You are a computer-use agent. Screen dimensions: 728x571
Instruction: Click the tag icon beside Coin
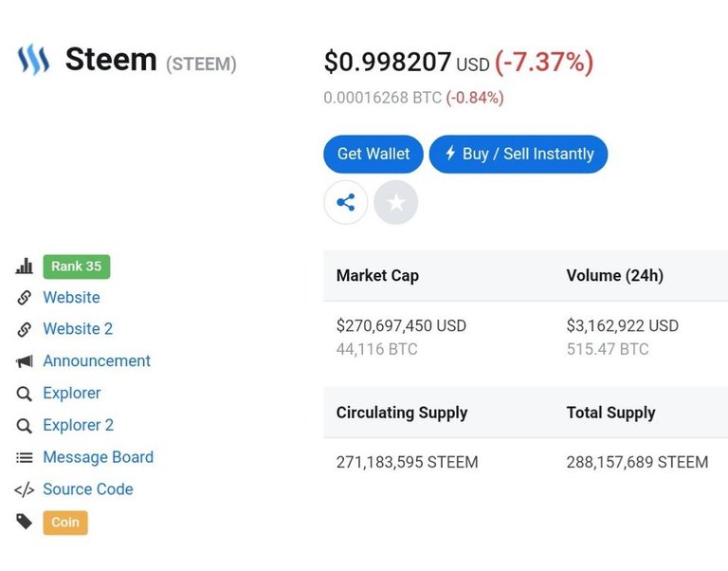24,522
